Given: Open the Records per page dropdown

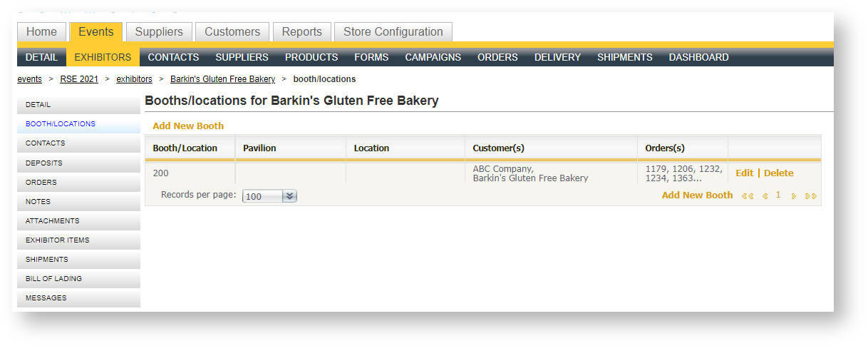Looking at the screenshot, I should [x=269, y=196].
